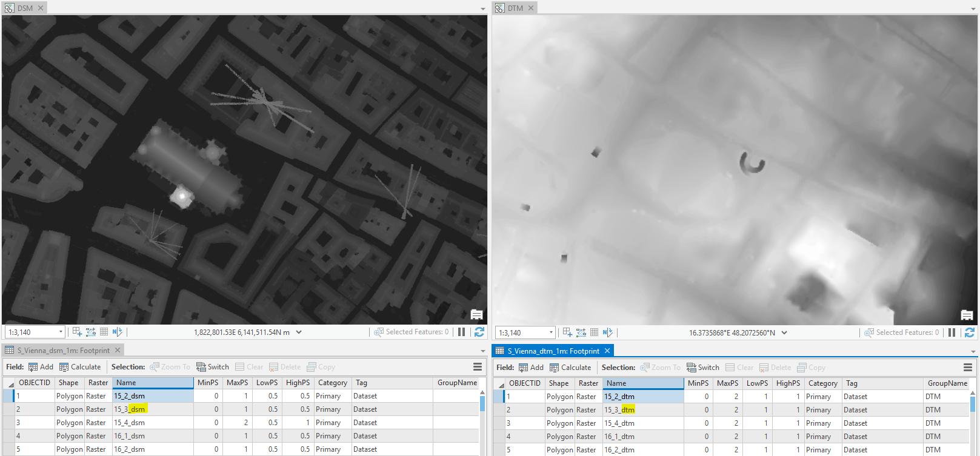Click Copy in dtm Footprint table toolbar

811,368
